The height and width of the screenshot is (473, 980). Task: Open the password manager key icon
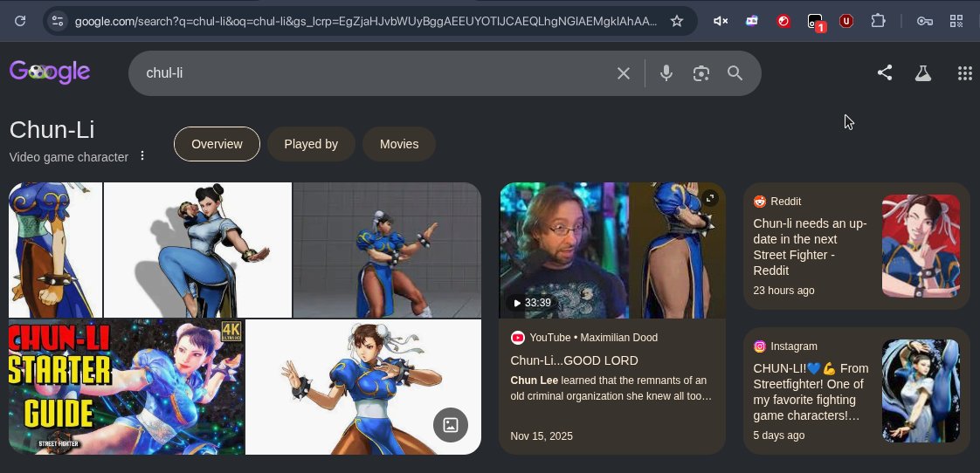925,21
